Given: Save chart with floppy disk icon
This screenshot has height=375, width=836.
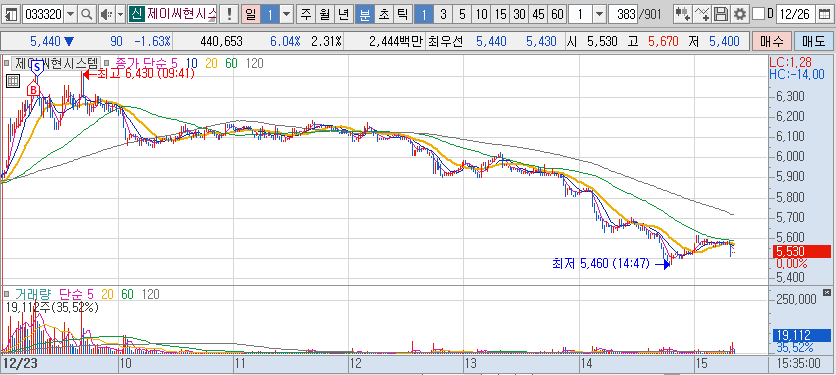Looking at the screenshot, I should (x=721, y=14).
